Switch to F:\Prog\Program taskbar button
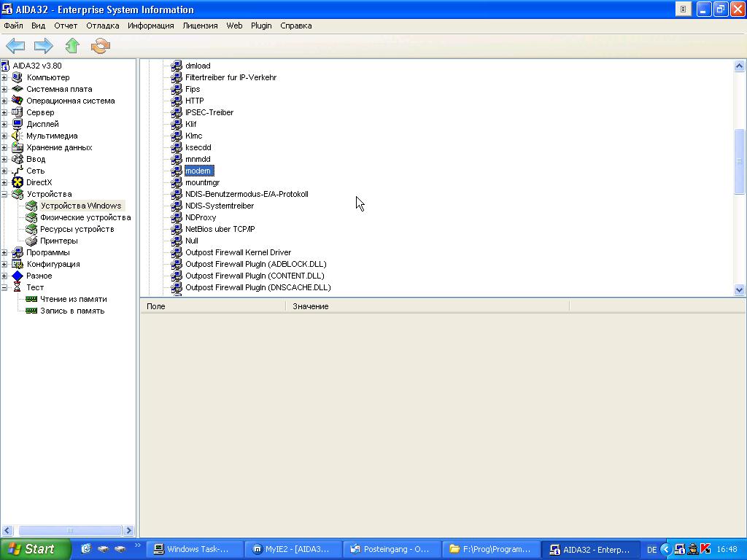This screenshot has height=560, width=747. click(491, 549)
